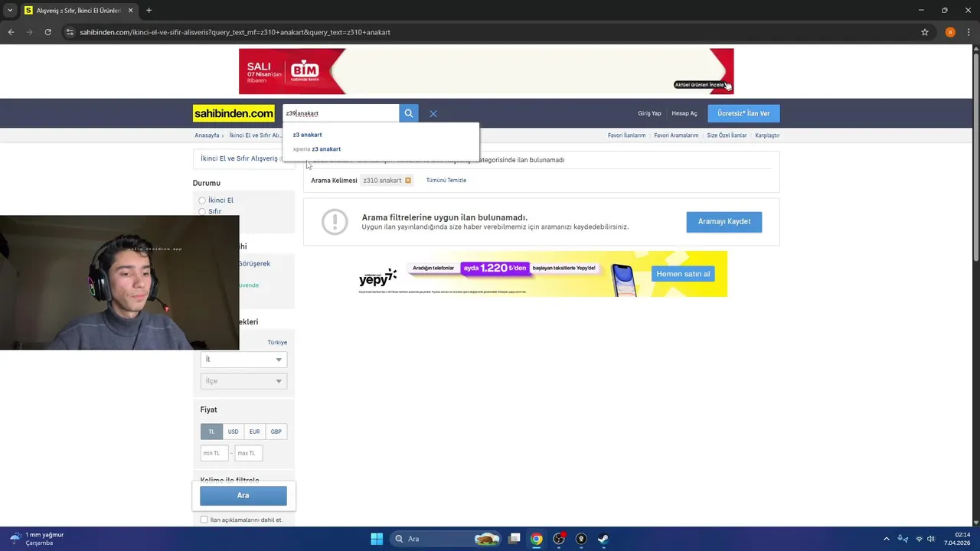Open the Chrome menu (three dots)
This screenshot has width=980, height=551.
[x=969, y=32]
